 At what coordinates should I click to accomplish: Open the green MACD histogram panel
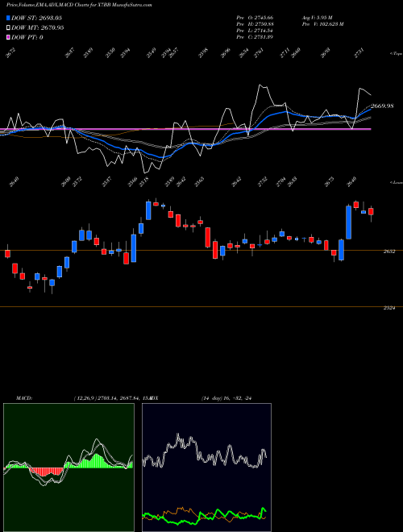[x=69, y=468]
